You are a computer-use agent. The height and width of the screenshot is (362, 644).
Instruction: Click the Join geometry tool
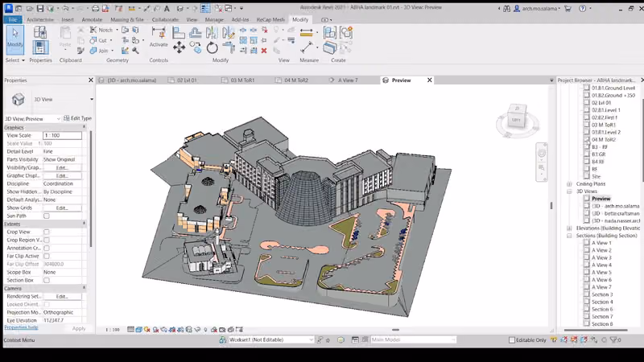[99, 51]
